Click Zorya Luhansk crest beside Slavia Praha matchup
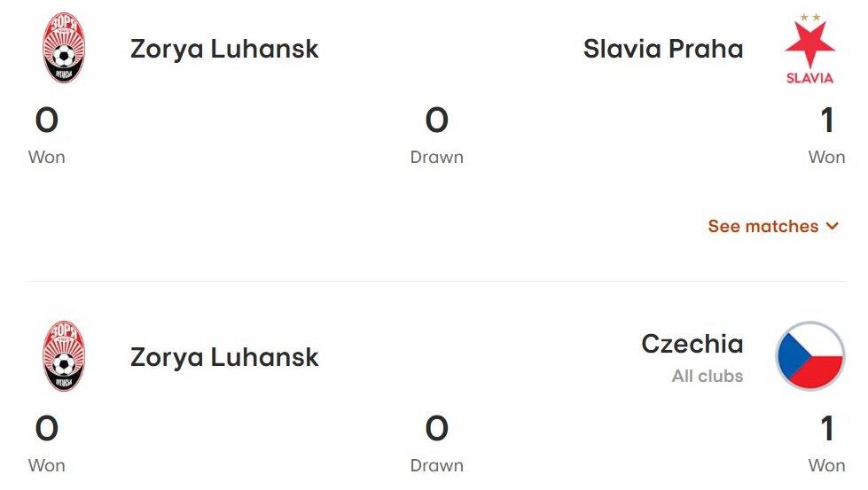The image size is (868, 490). tap(64, 48)
